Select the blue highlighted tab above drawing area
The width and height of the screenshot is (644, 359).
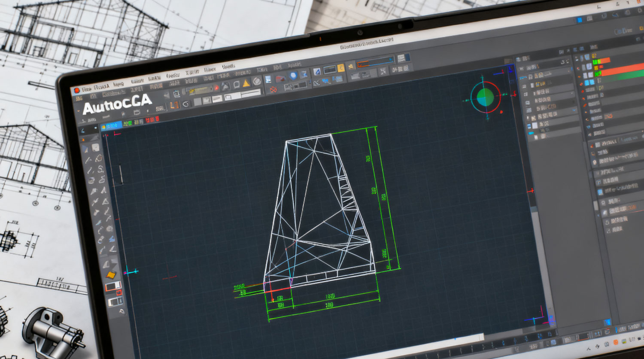point(111,126)
